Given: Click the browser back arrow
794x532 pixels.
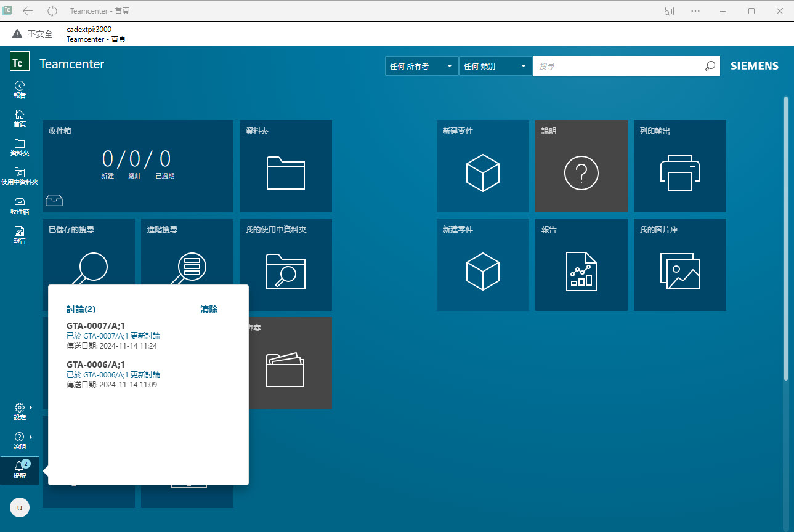Looking at the screenshot, I should pos(28,11).
